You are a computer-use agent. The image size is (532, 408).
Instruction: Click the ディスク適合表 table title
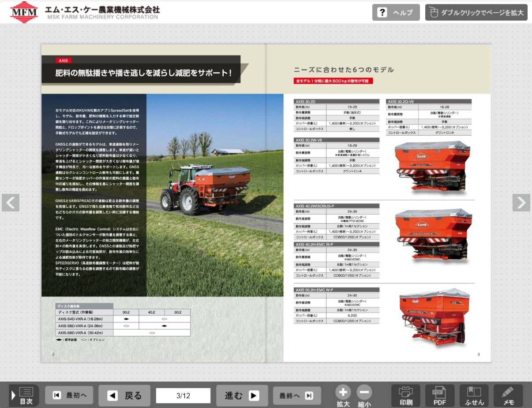(84, 306)
